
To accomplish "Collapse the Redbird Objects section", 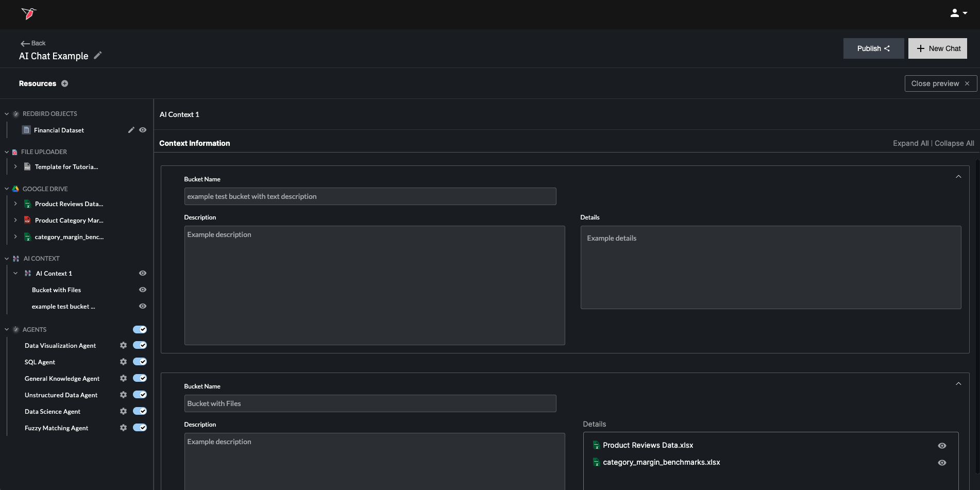I will click(x=7, y=114).
